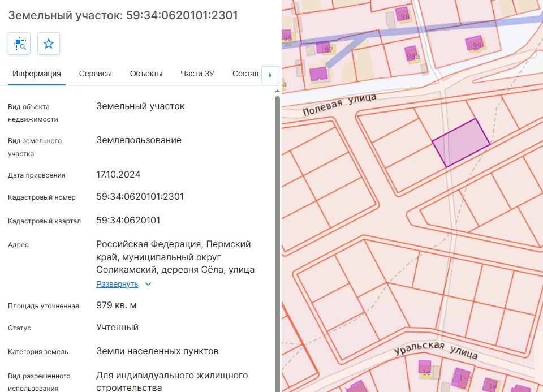Viewport: 543px width, 392px height.
Task: Click building 98 on the map
Action: [403, 15]
